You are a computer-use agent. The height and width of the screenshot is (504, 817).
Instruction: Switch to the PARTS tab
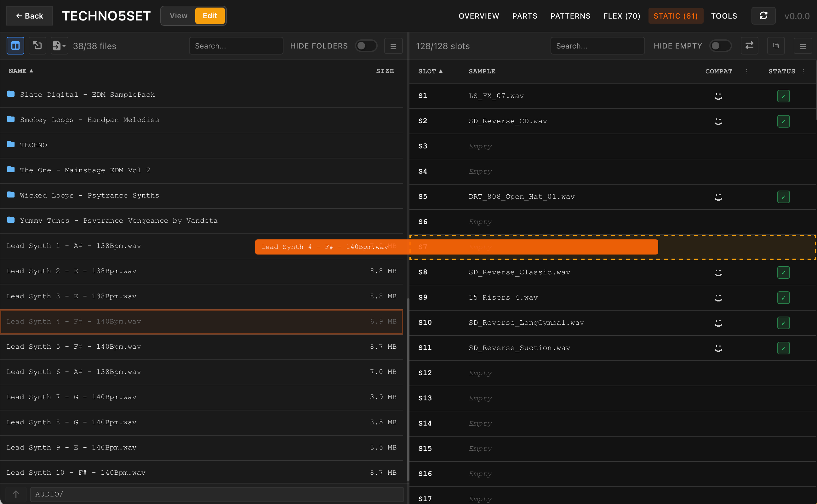[x=525, y=16]
